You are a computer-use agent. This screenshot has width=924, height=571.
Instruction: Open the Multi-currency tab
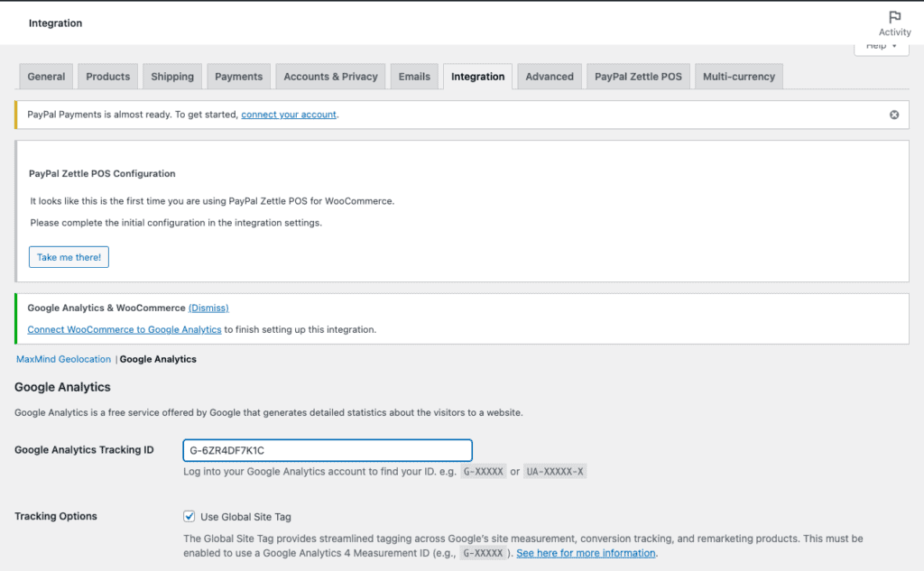click(x=739, y=77)
